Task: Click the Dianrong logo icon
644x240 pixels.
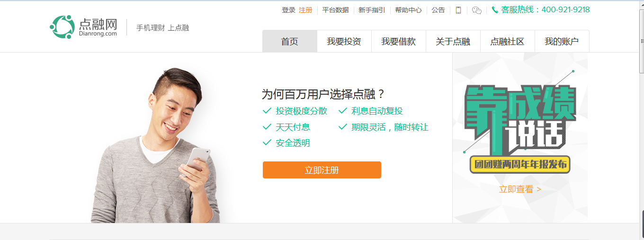Action: coord(63,27)
